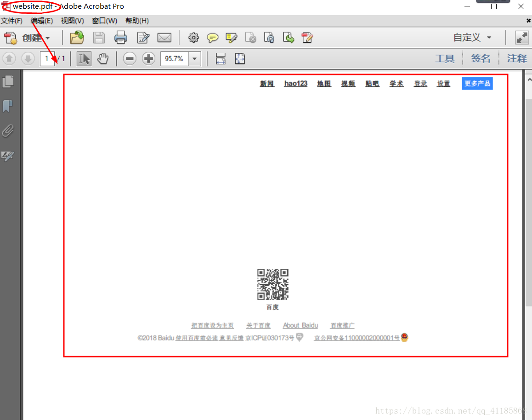Open the 窗口(W) menu
The image size is (532, 420).
(104, 21)
